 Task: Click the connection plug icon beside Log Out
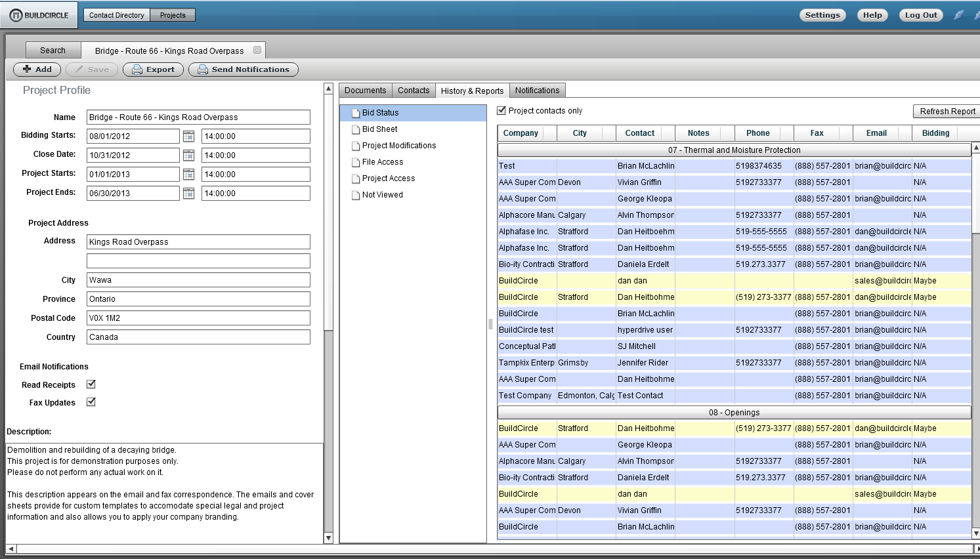(959, 15)
